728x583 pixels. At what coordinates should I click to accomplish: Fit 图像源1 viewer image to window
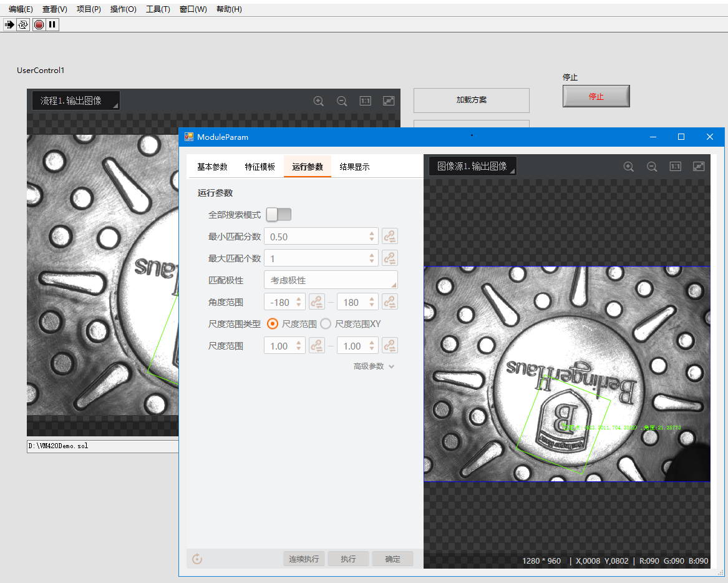pyautogui.click(x=699, y=166)
